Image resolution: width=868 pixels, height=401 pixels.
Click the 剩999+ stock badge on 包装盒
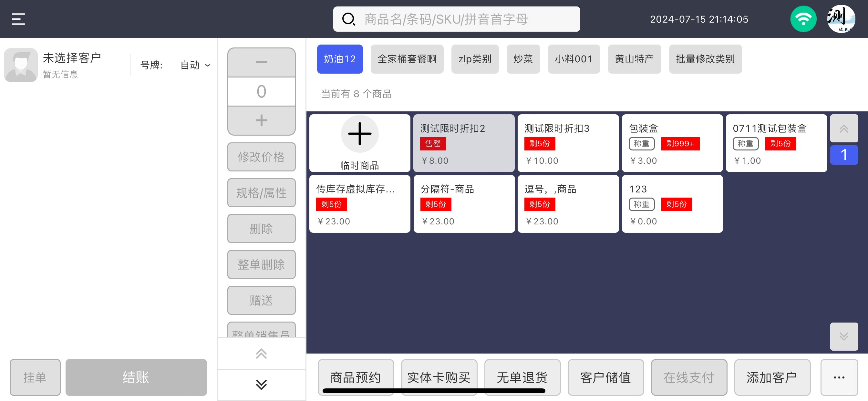point(680,144)
